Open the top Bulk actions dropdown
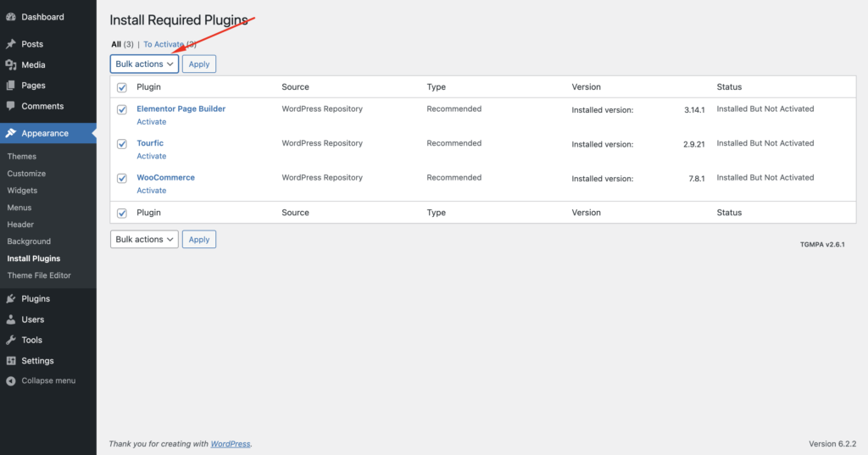 tap(144, 64)
